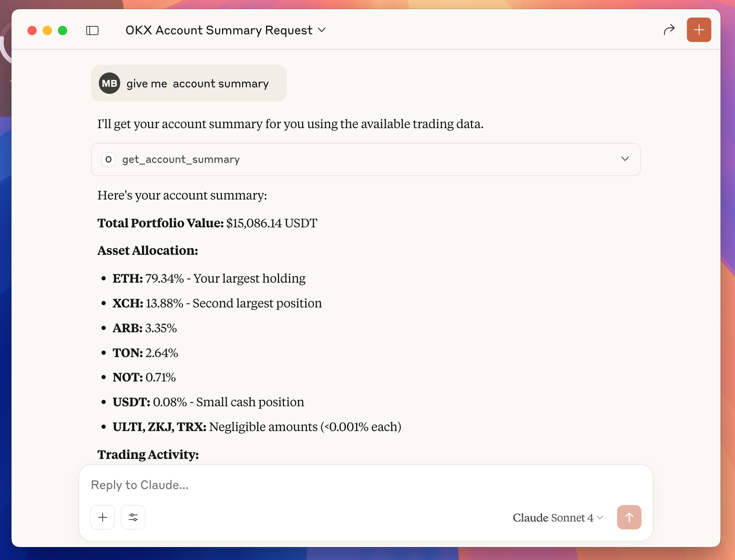Open the tools settings sliders icon

133,517
